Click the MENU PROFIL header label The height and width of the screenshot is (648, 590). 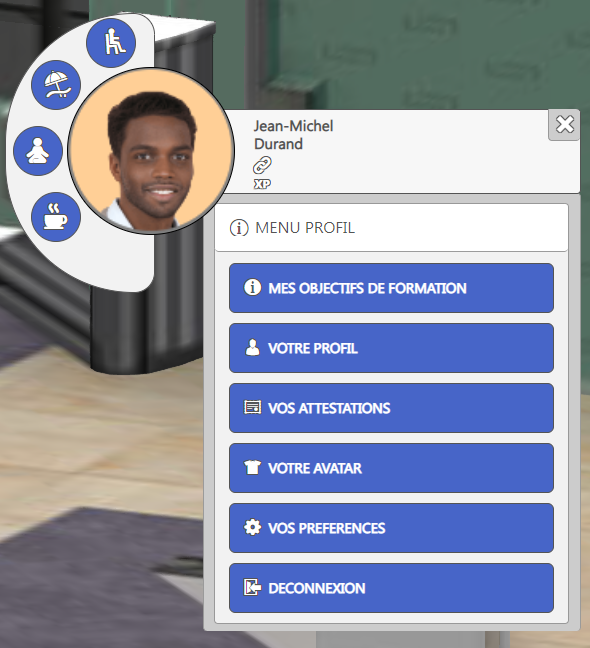click(x=305, y=228)
